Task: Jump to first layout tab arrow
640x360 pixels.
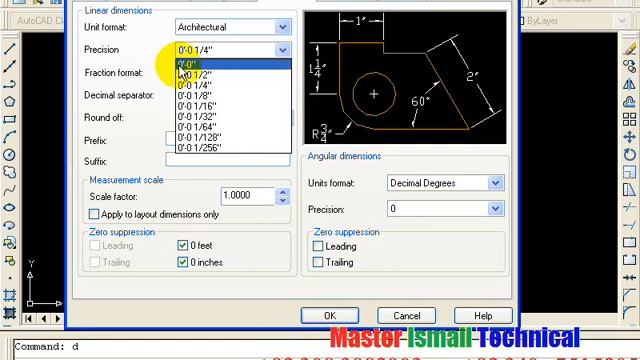Action: click(x=28, y=318)
